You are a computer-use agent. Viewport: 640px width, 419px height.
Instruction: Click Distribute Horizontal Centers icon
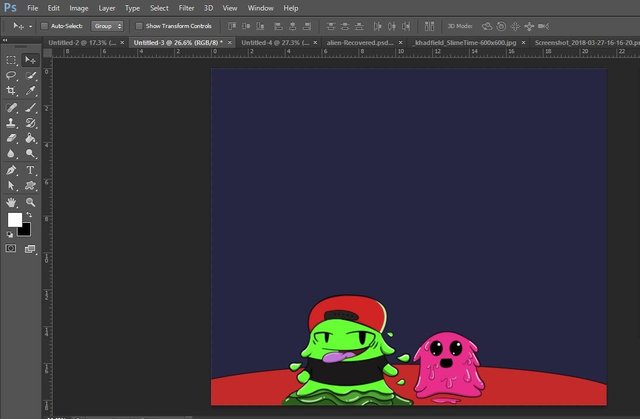coord(392,27)
